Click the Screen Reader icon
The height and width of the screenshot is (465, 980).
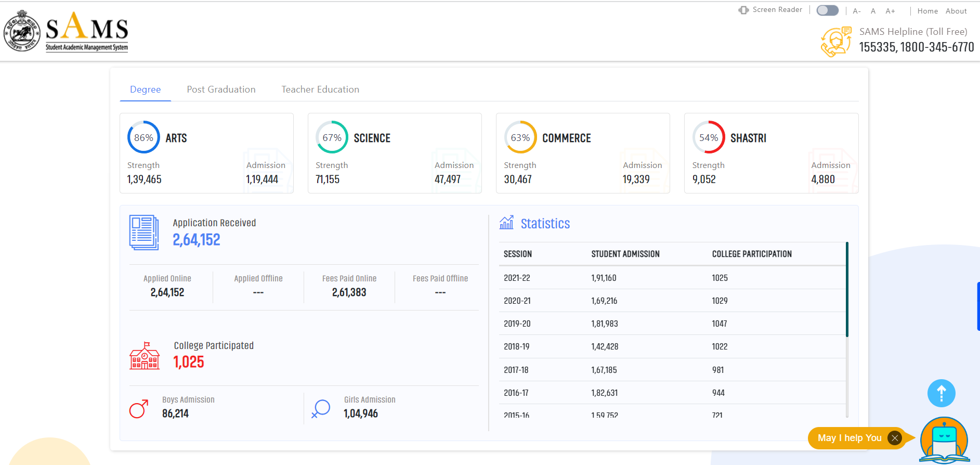pos(743,10)
